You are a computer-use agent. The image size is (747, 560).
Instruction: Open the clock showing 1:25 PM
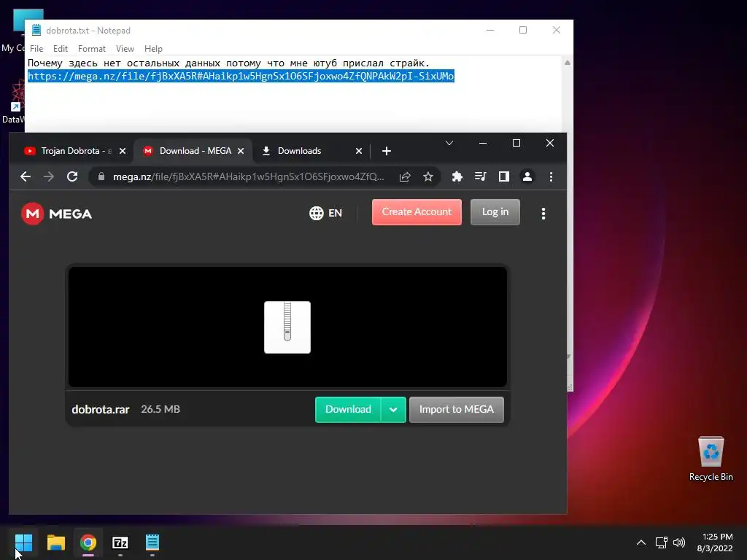tap(715, 542)
